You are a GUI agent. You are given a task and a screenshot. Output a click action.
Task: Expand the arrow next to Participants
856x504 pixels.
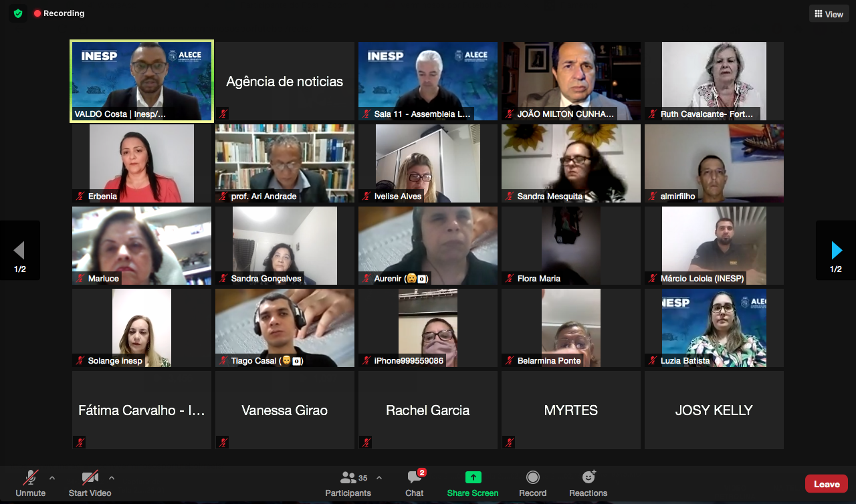[379, 478]
